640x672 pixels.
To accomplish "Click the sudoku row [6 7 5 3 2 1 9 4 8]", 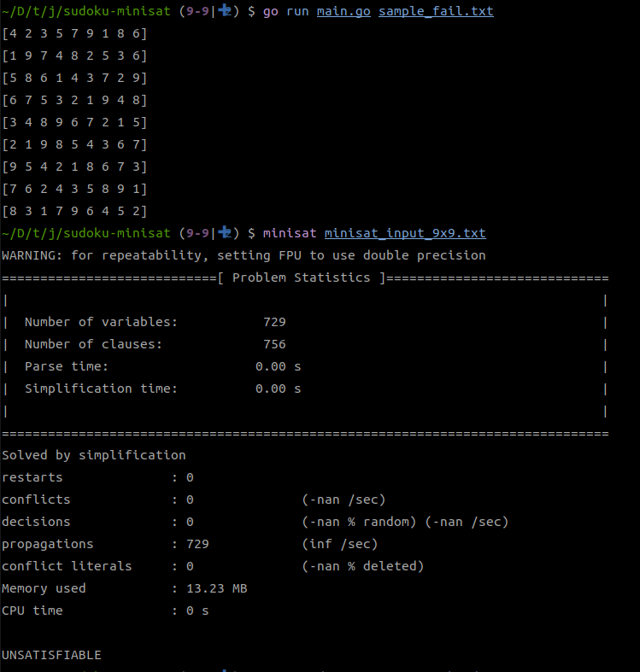I will (x=74, y=100).
